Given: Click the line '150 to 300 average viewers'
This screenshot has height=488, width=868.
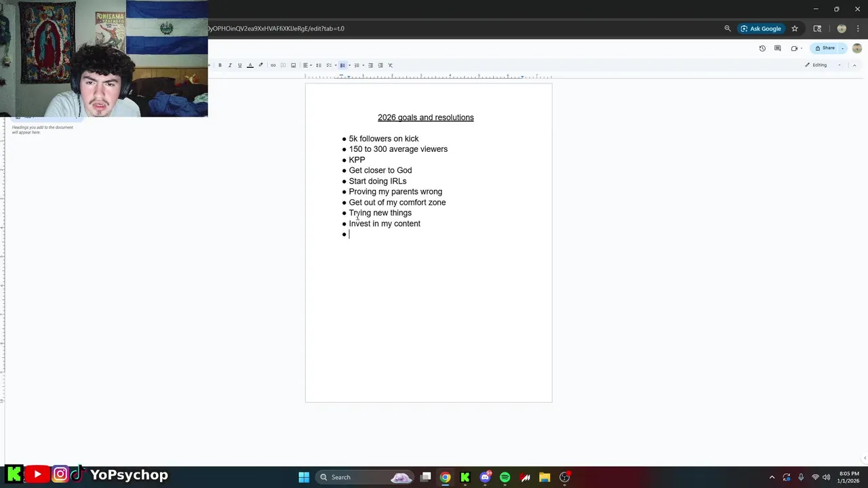Looking at the screenshot, I should tap(398, 149).
